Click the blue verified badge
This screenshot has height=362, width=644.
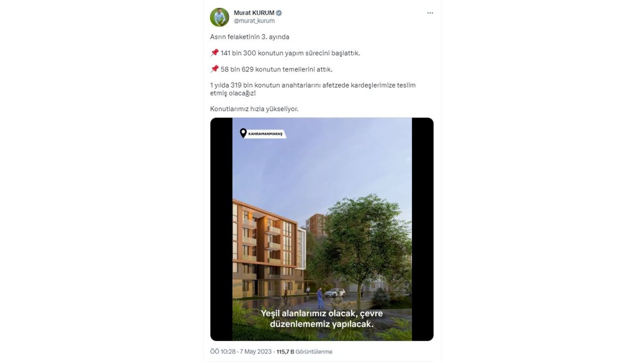point(279,13)
